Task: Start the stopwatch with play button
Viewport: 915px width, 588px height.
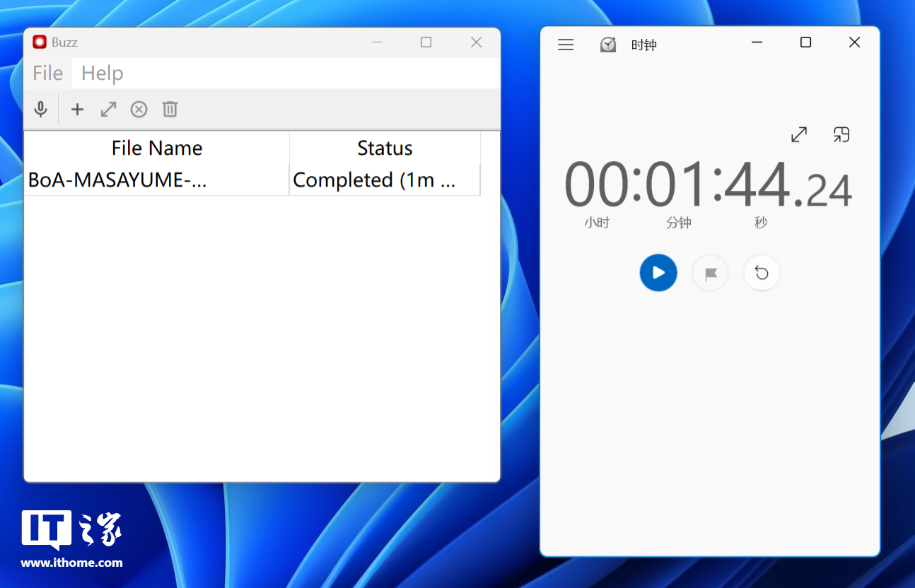Action: [x=658, y=273]
